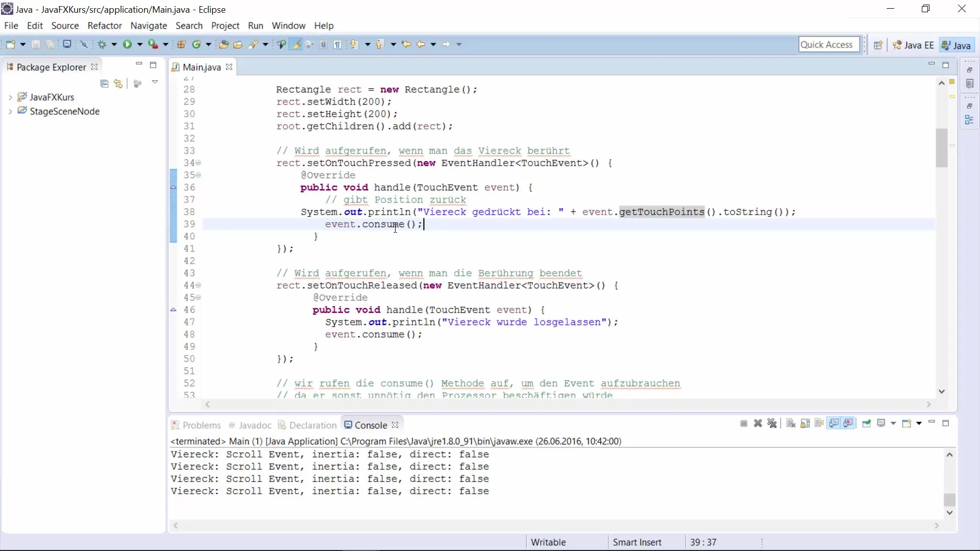Image resolution: width=980 pixels, height=551 pixels.
Task: Click the editor vertical scrollbar thumb
Action: pos(941,148)
